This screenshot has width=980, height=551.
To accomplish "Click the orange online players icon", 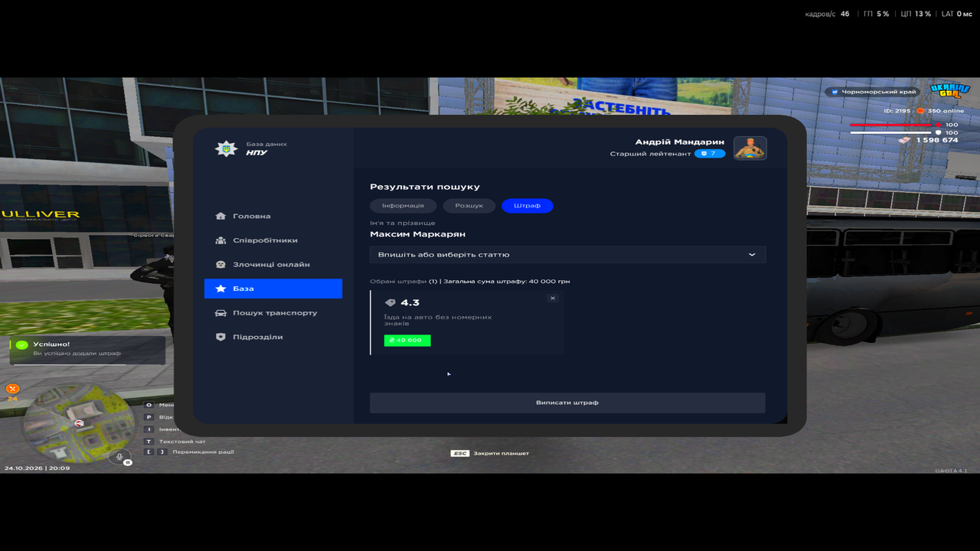I will tap(921, 111).
